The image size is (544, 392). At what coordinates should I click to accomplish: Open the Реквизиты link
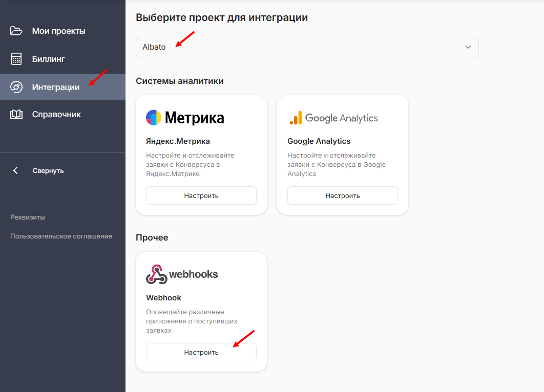[x=28, y=217]
